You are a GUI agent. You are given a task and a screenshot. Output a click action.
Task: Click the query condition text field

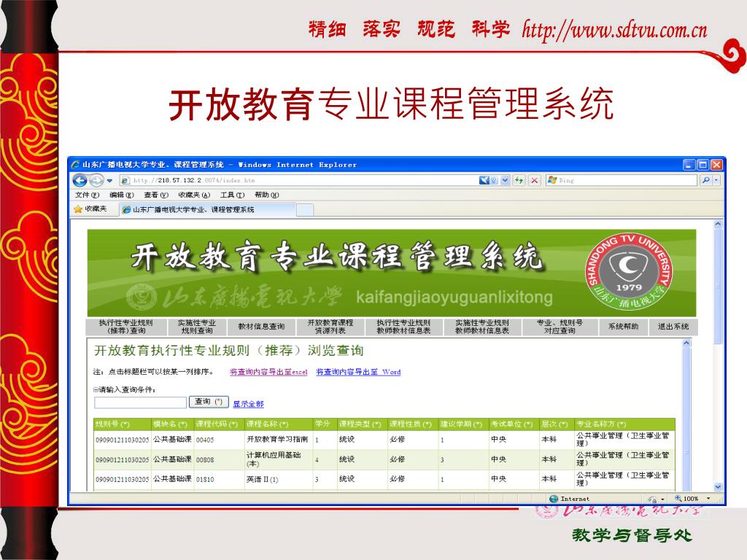141,402
